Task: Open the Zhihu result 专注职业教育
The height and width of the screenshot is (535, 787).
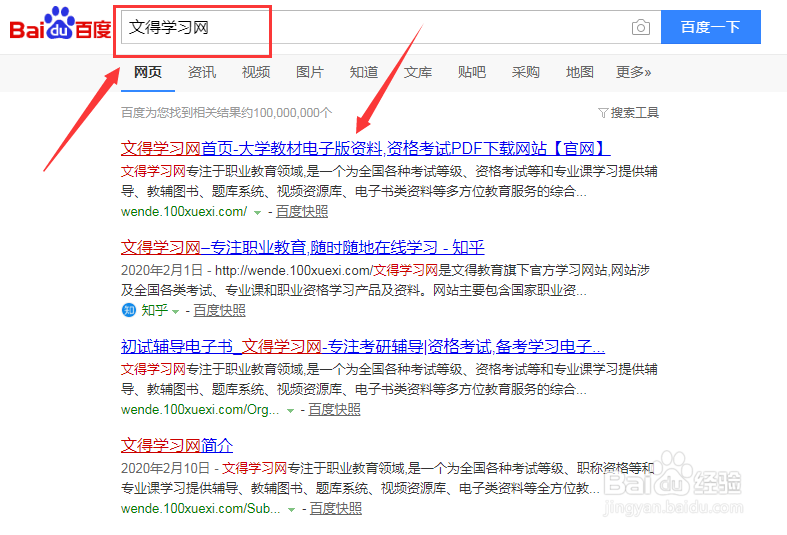Action: pos(303,247)
